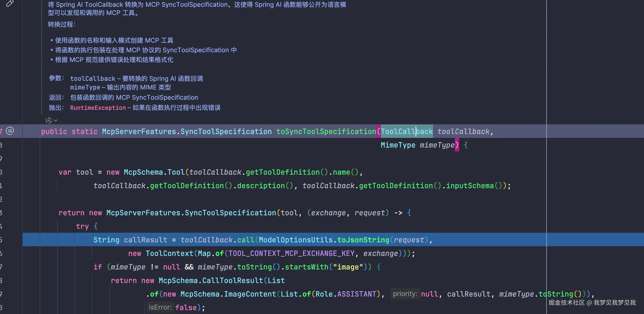Image resolution: width=644 pixels, height=314 pixels.
Task: Click the 'null' argument after priority hint
Action: [429, 294]
